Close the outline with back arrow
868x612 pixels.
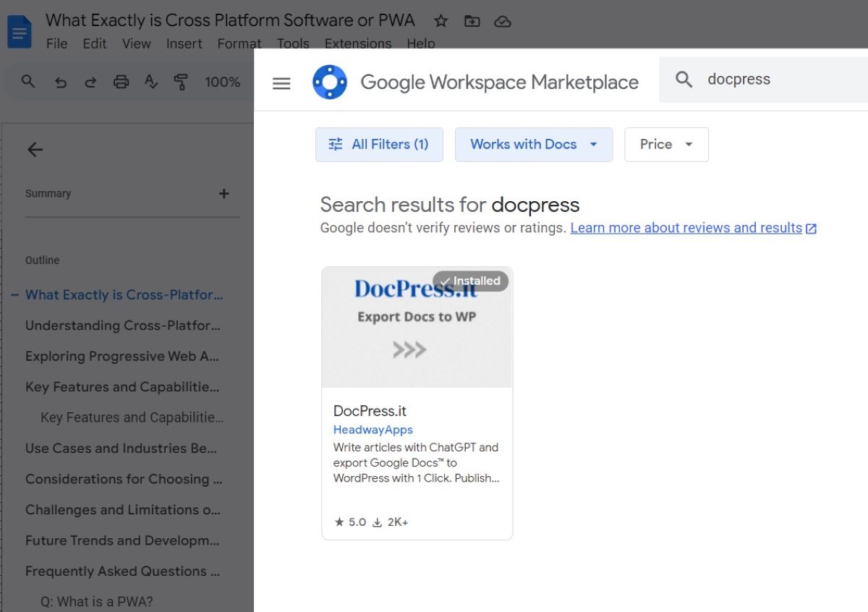pyautogui.click(x=35, y=150)
